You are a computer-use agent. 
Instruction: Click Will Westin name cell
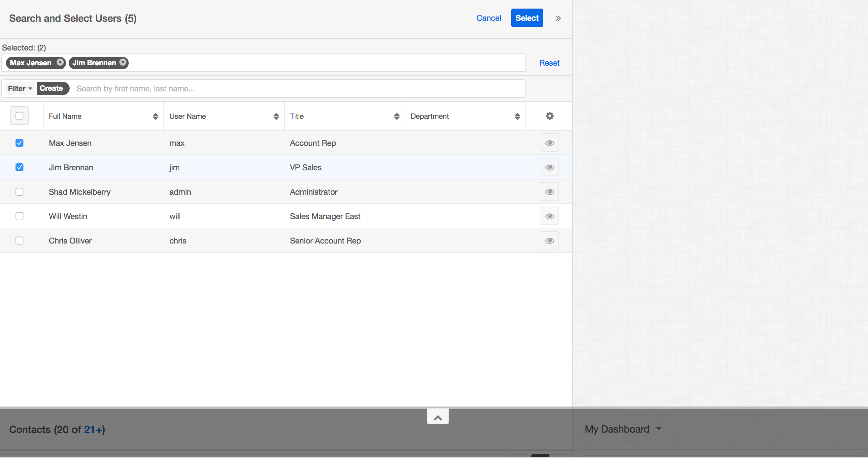(68, 216)
